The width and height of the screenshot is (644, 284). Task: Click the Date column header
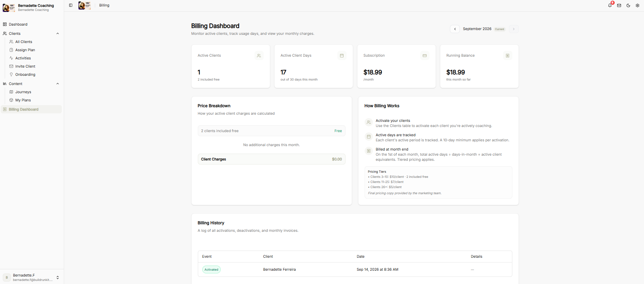[361, 257]
